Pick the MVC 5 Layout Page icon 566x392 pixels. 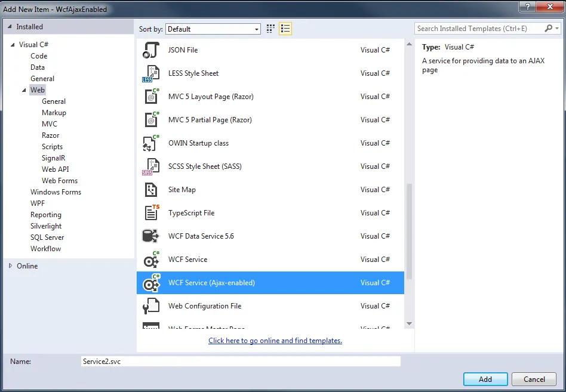(x=151, y=97)
